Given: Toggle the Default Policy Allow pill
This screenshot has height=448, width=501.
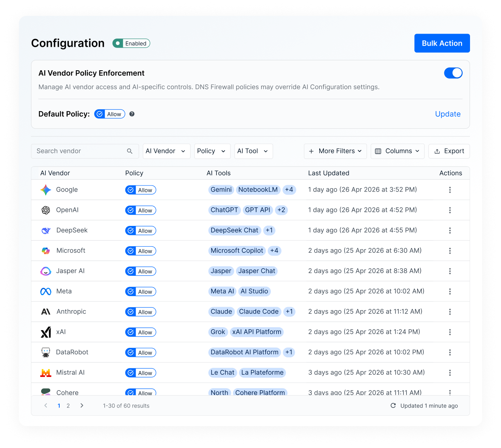Looking at the screenshot, I should click(110, 114).
